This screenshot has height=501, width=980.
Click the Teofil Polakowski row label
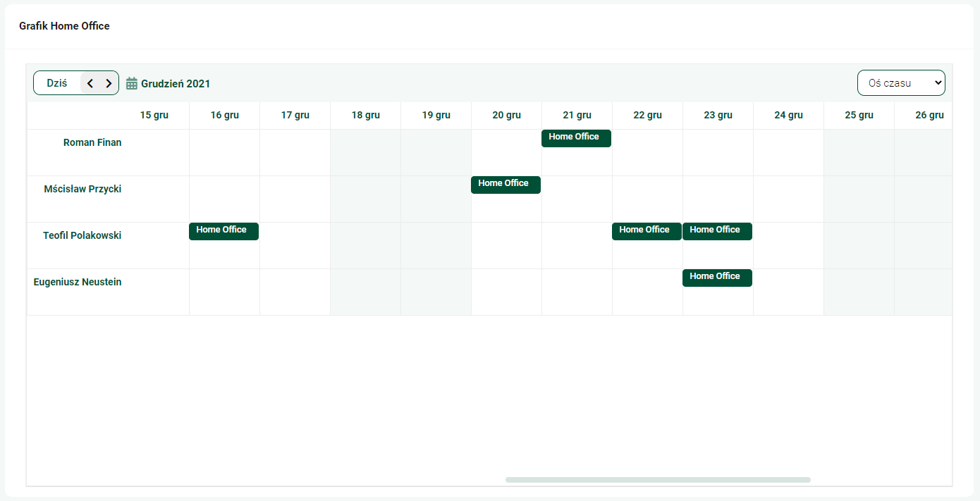(x=82, y=235)
